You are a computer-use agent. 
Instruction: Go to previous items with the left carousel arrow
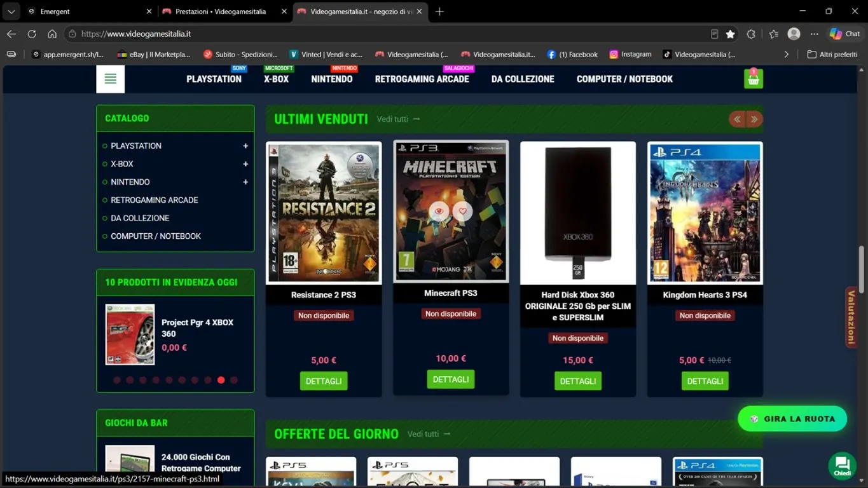(737, 119)
